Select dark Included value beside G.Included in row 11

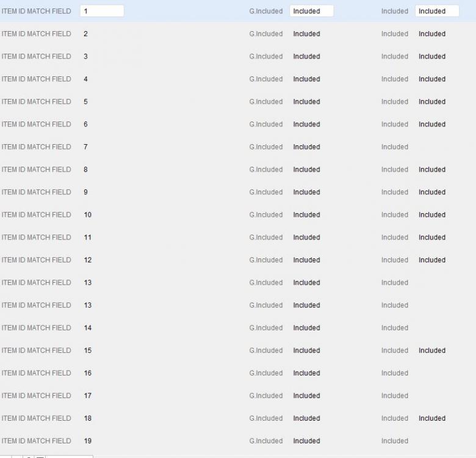tap(306, 238)
